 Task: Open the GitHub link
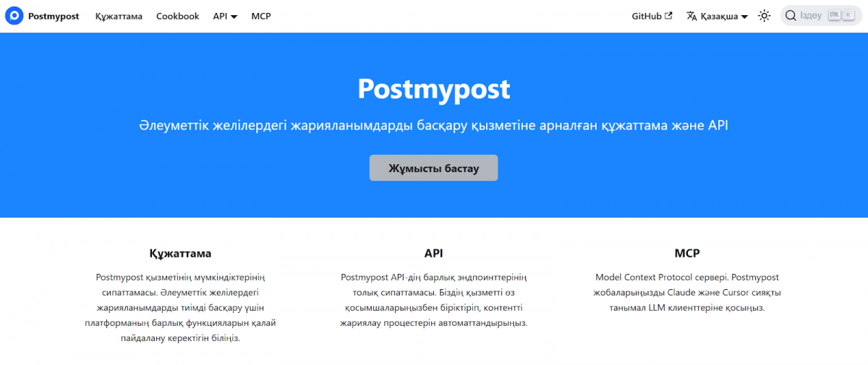647,16
